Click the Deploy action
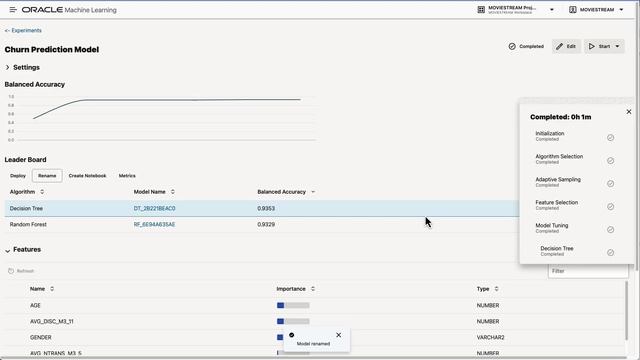The image size is (640, 360). [18, 176]
